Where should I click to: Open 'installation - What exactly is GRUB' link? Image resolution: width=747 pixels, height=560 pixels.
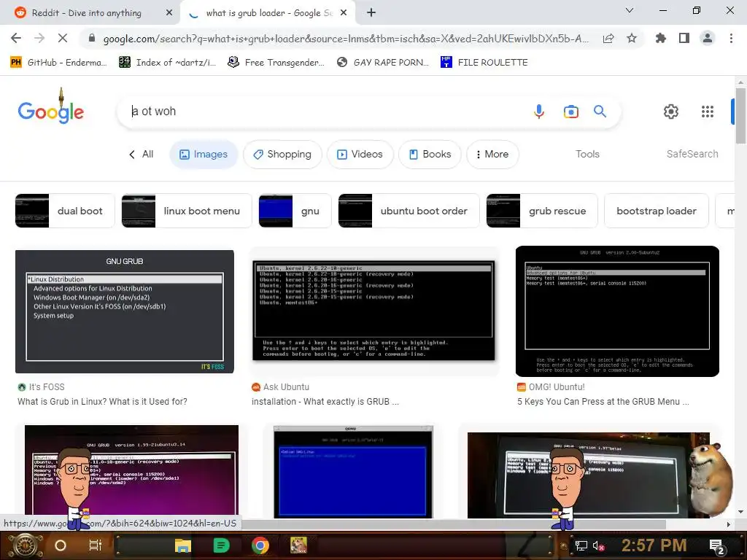[325, 402]
